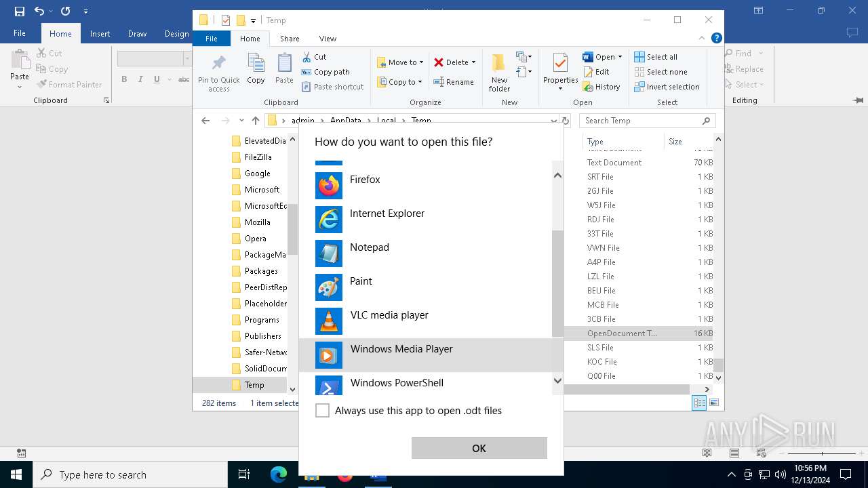The image size is (868, 488).
Task: Open Word Paste dropdown arrow
Action: [20, 86]
